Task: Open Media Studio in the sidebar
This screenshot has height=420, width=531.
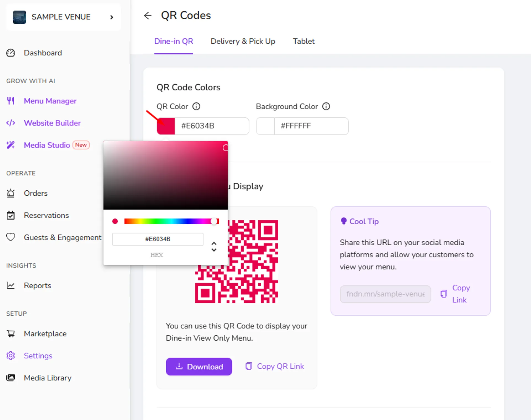Action: coord(47,145)
